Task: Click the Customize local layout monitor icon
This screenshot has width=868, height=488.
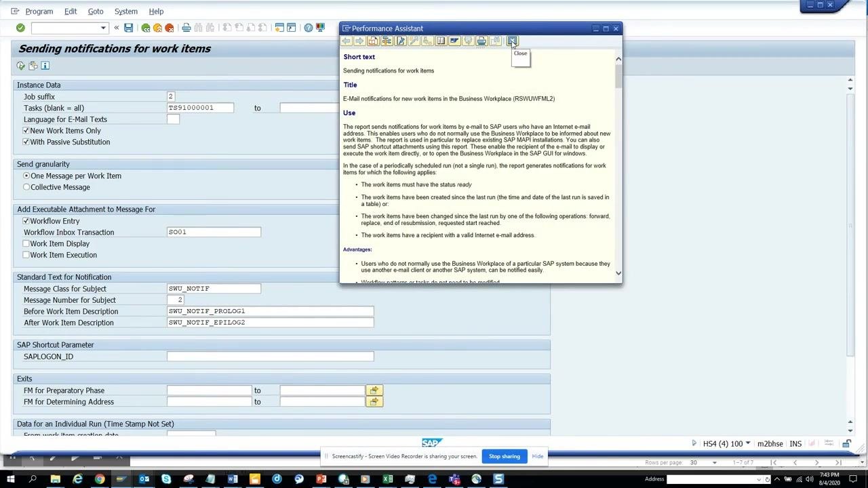Action: click(x=320, y=28)
